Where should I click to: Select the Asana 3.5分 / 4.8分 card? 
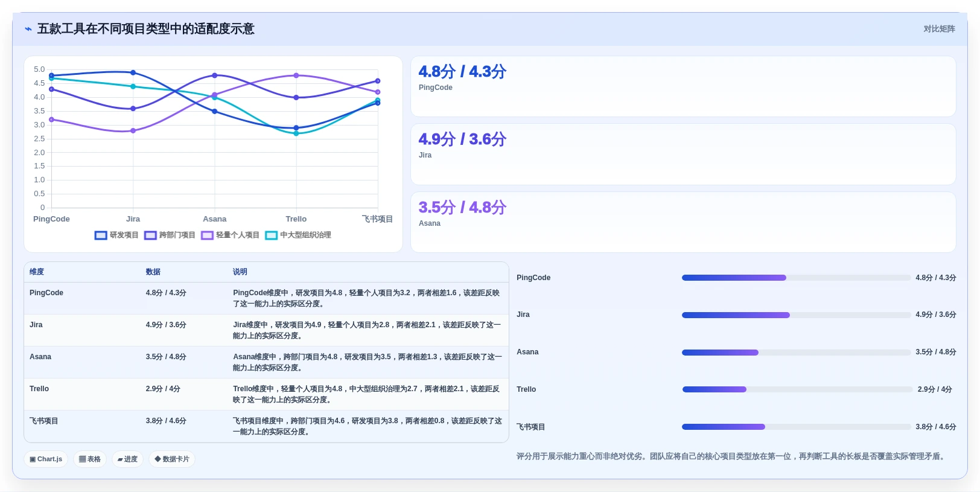point(683,222)
